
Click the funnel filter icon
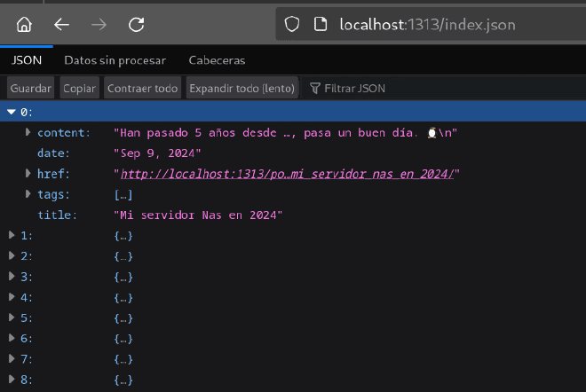(314, 88)
